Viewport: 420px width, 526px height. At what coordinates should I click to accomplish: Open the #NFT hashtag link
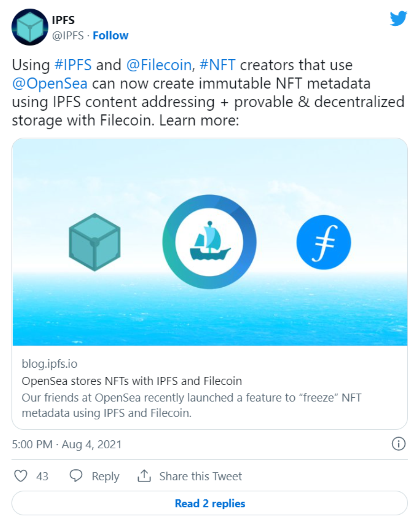pos(217,65)
